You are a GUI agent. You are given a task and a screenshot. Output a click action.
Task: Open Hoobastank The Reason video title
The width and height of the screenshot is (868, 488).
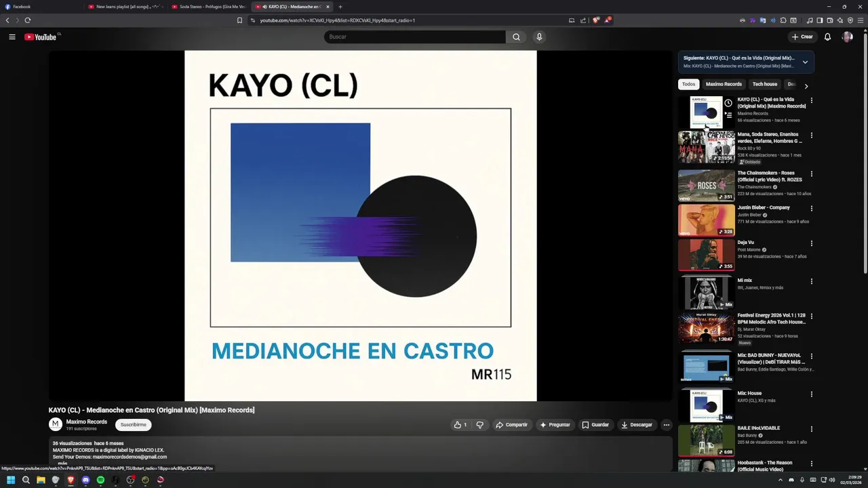[764, 466]
